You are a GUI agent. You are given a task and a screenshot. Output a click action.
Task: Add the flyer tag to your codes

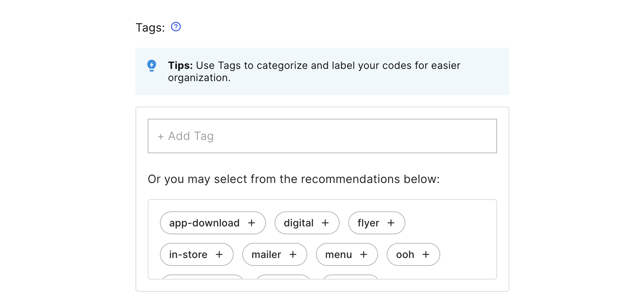[376, 223]
